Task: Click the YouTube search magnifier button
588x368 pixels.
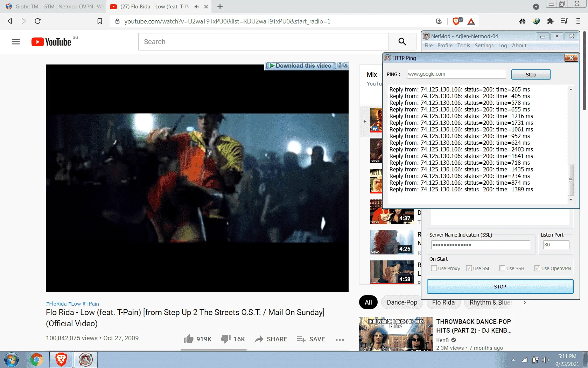Action: 402,42
